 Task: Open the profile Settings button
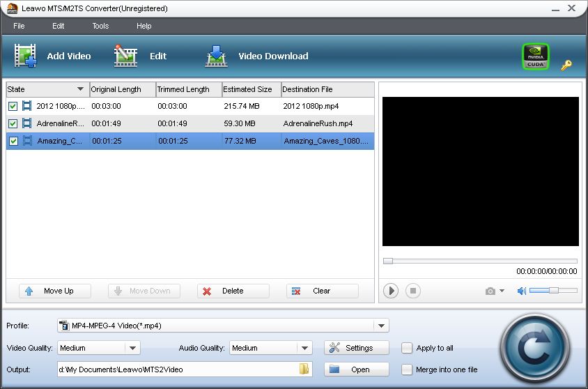(x=357, y=348)
